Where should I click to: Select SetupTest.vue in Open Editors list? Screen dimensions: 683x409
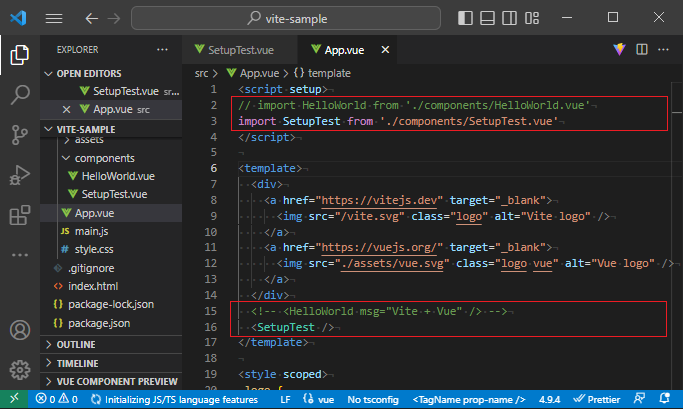(126, 91)
